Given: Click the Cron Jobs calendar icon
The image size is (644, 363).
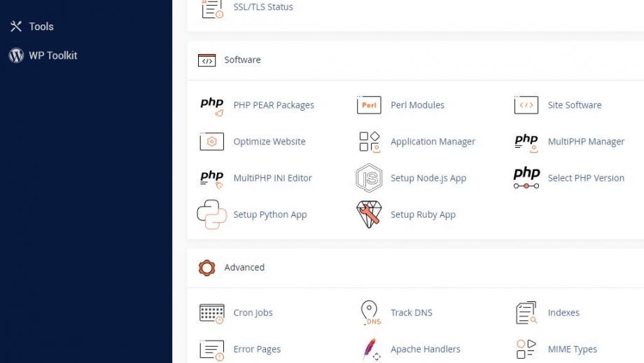Looking at the screenshot, I should [x=212, y=313].
